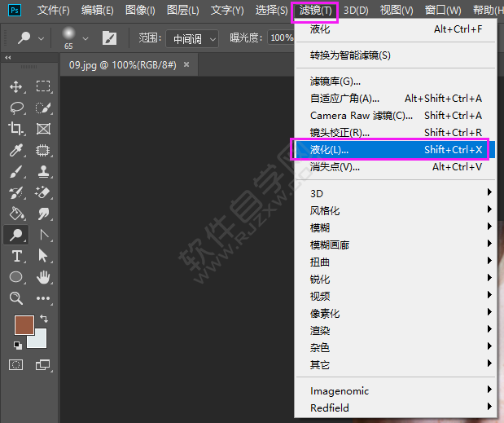Select the Paint Bucket tool
504x423 pixels.
(x=16, y=214)
